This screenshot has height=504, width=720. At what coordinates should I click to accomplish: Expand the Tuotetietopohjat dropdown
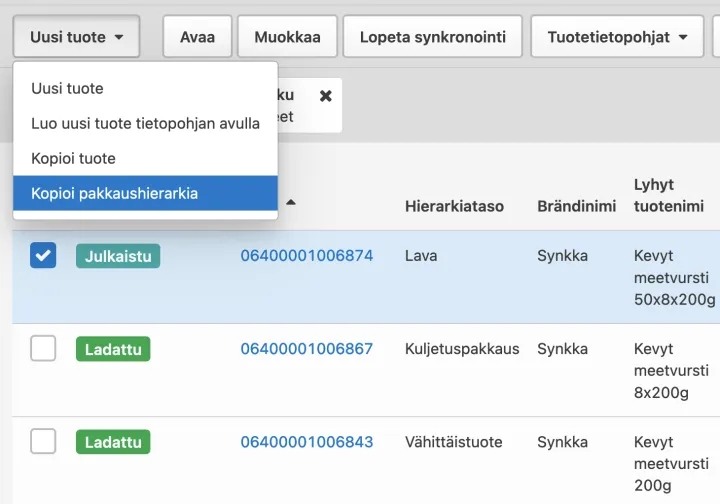click(x=617, y=37)
